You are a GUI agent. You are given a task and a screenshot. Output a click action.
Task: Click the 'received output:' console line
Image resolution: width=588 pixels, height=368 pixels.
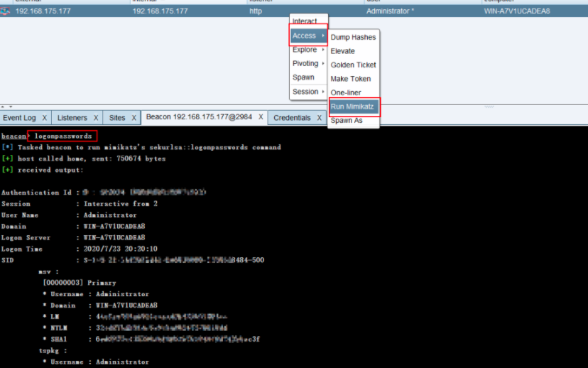pos(50,170)
